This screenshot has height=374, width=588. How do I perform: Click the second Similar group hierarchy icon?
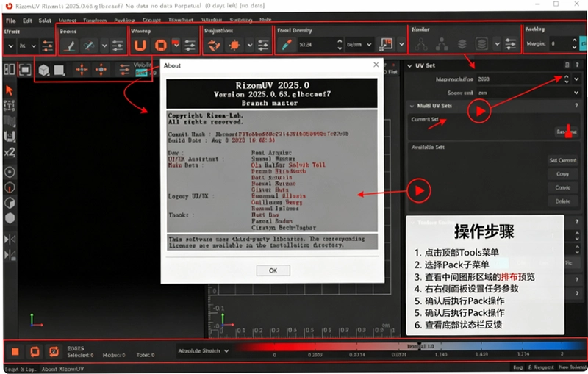pos(442,44)
